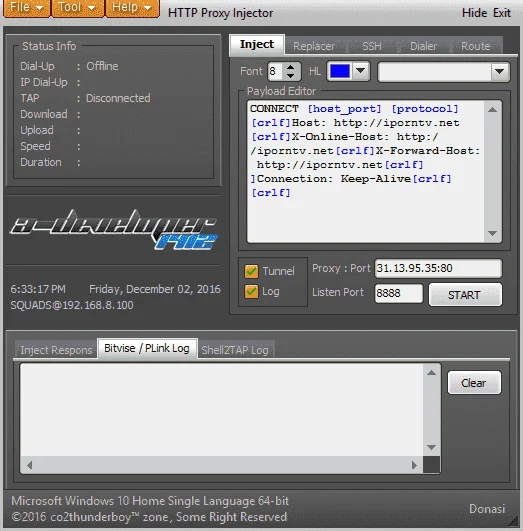Click the 6:33:17 PM clock text
This screenshot has width=523, height=531.
pos(38,289)
